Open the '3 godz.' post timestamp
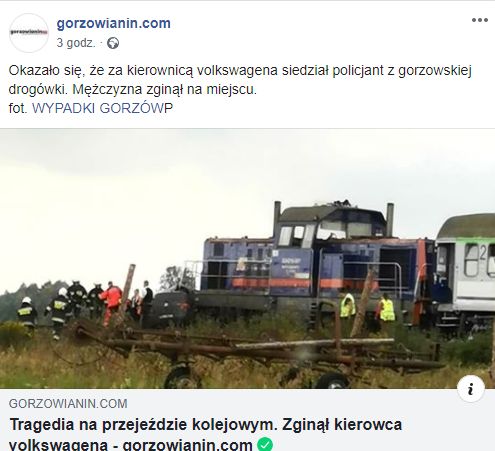The image size is (495, 451). pos(76,43)
